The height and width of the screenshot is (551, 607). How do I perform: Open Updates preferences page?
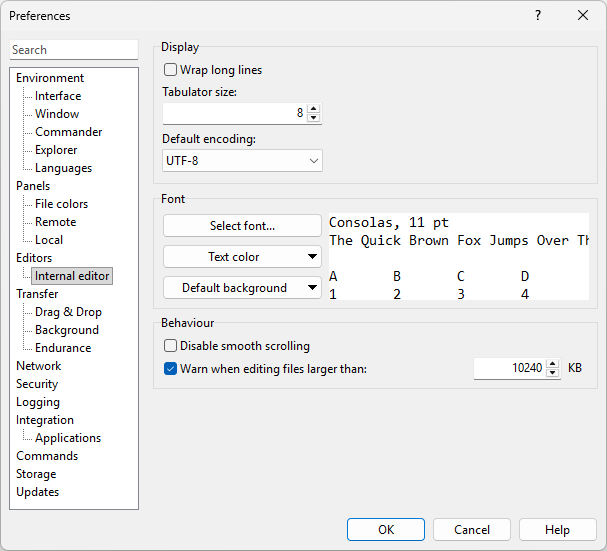(38, 492)
